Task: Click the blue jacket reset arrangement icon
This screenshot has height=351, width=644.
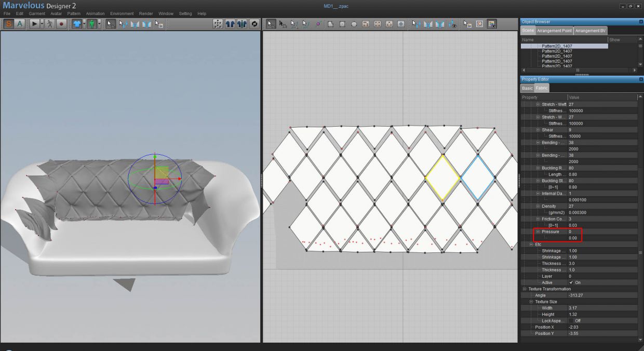Action: coord(230,24)
